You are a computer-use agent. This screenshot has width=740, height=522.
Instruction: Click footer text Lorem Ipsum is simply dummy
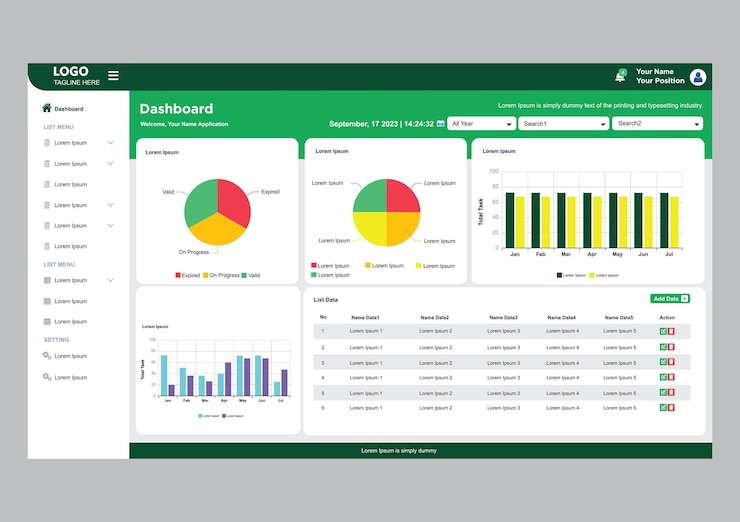pyautogui.click(x=399, y=451)
